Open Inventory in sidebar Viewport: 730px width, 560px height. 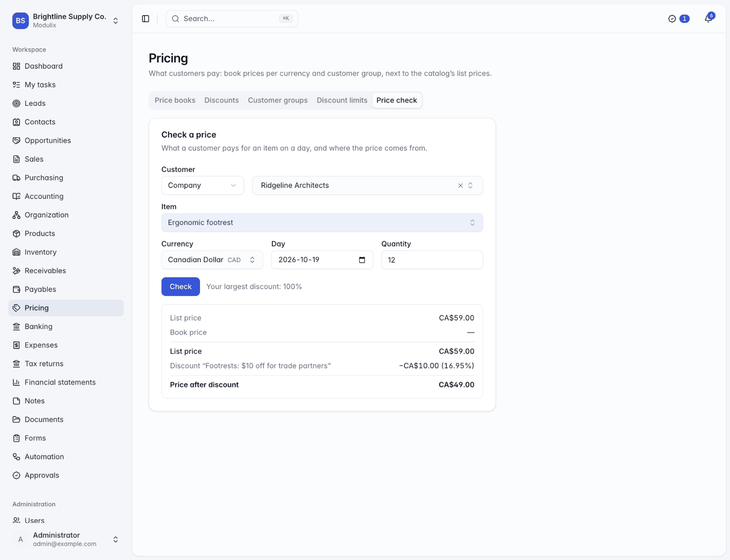pos(66,252)
